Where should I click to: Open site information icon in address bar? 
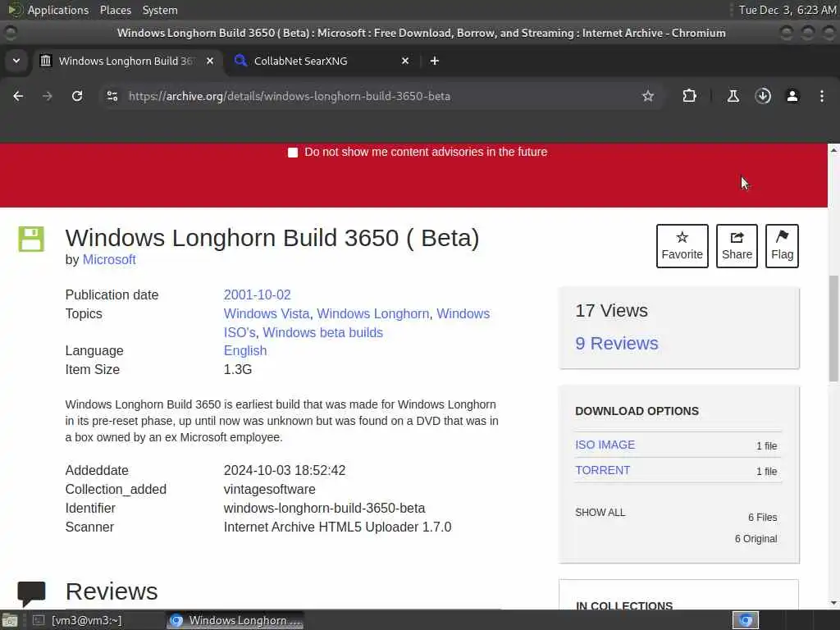[112, 96]
